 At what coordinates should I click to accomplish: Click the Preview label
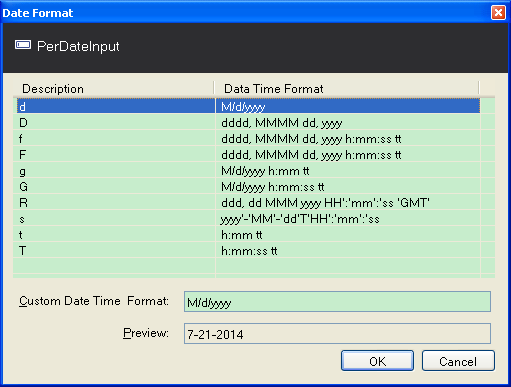point(146,333)
